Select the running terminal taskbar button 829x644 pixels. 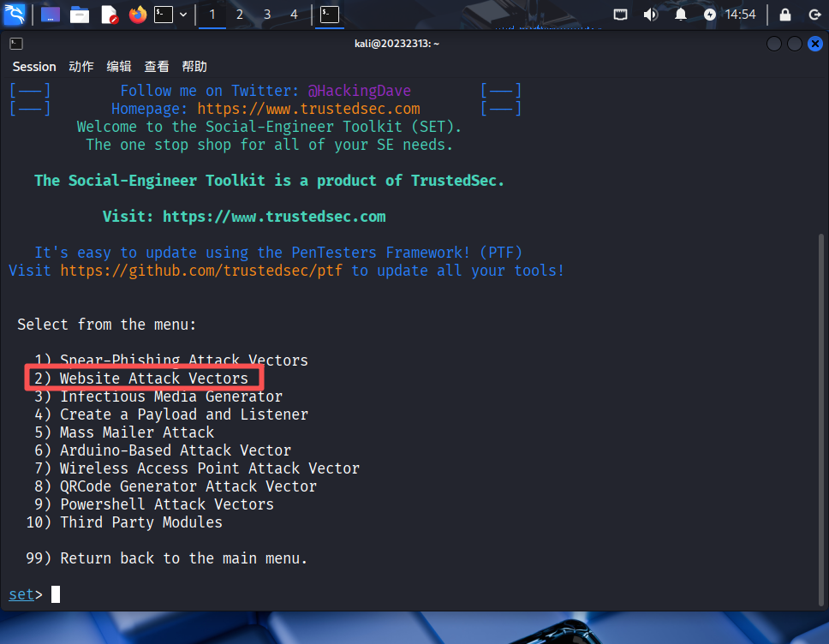(x=330, y=15)
